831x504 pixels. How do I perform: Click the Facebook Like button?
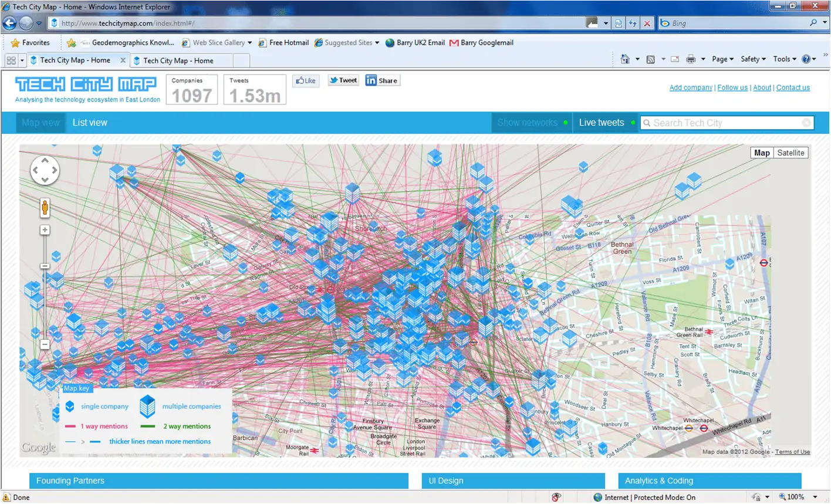(x=306, y=81)
